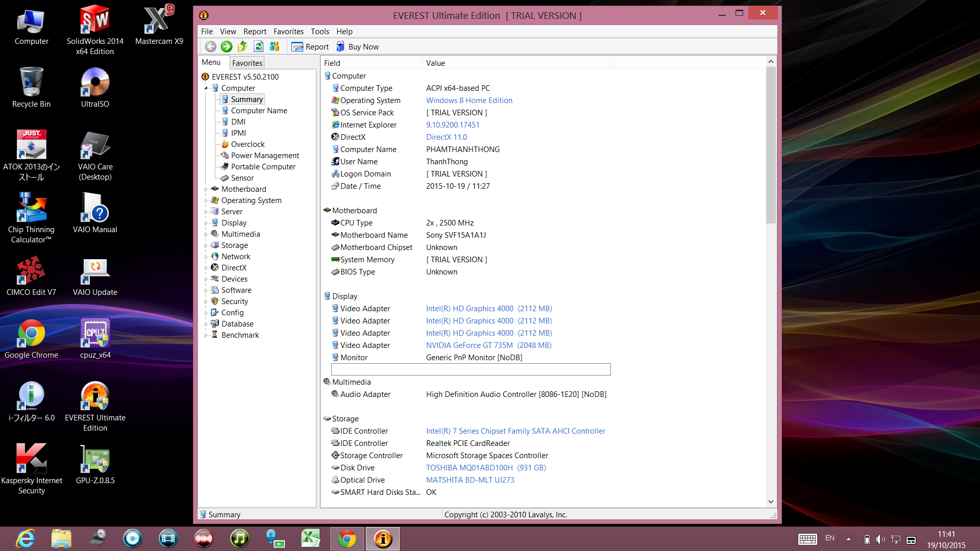Open SolidWorks 2014 desktop icon
Image resolution: width=980 pixels, height=551 pixels.
point(95,30)
